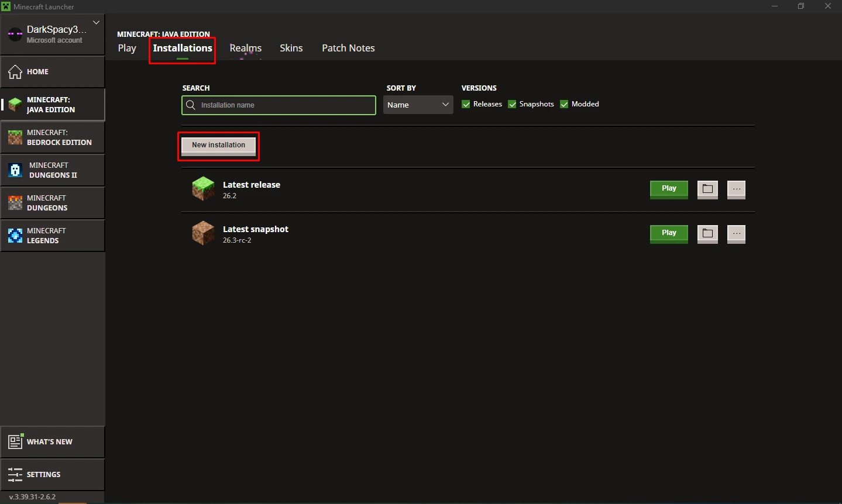842x504 pixels.
Task: Open more options for Latest release
Action: tap(736, 189)
